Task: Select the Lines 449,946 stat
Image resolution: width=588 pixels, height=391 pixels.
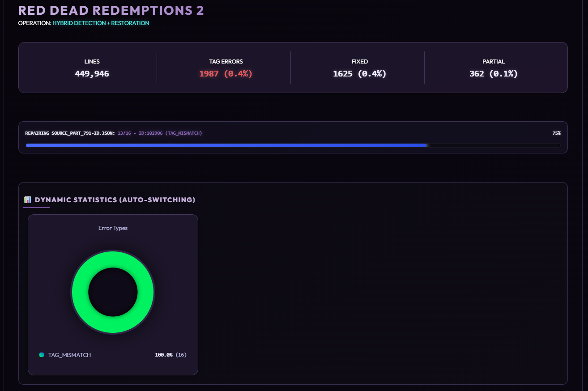Action: pyautogui.click(x=92, y=74)
